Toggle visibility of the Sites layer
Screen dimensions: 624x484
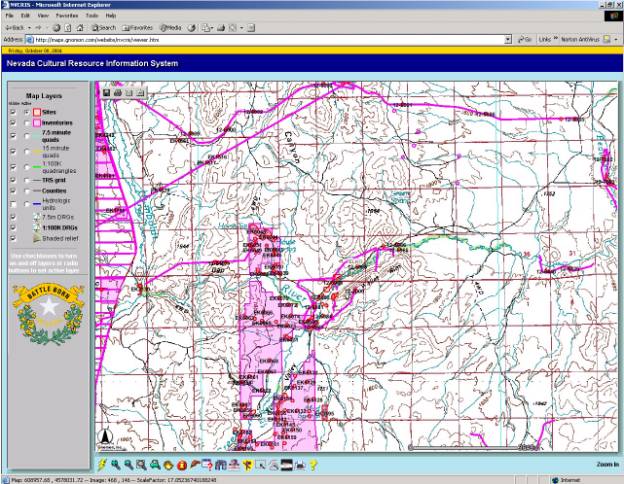(12, 112)
